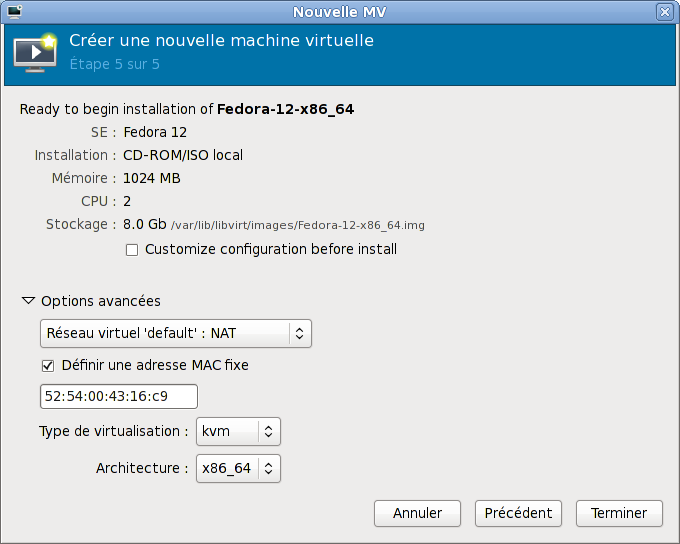This screenshot has height=544, width=680.
Task: Close the Nouvelle MV dialog window
Action: tap(664, 12)
